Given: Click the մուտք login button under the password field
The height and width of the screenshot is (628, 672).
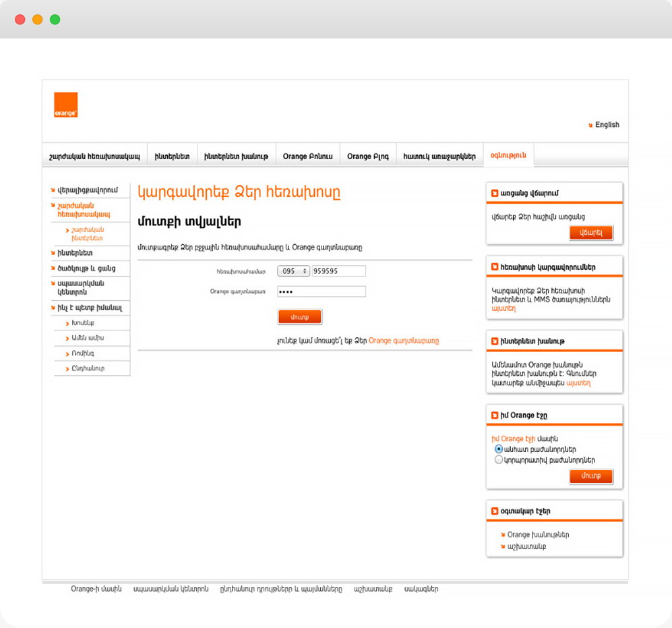Looking at the screenshot, I should 299,317.
